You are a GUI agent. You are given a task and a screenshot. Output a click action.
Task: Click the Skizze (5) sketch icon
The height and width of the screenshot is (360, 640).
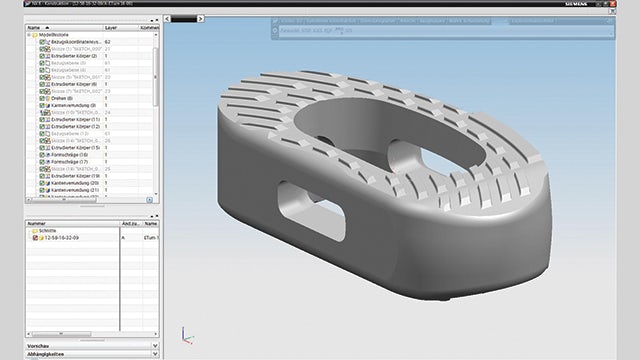coord(48,77)
